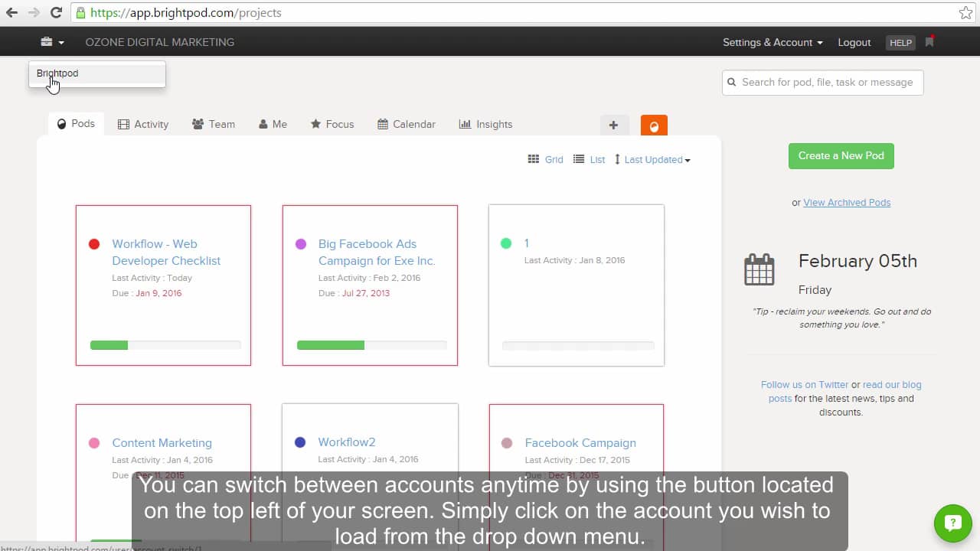This screenshot has width=980, height=551.
Task: Click the purple dot of Big Facebook Ads pod
Action: pos(301,244)
